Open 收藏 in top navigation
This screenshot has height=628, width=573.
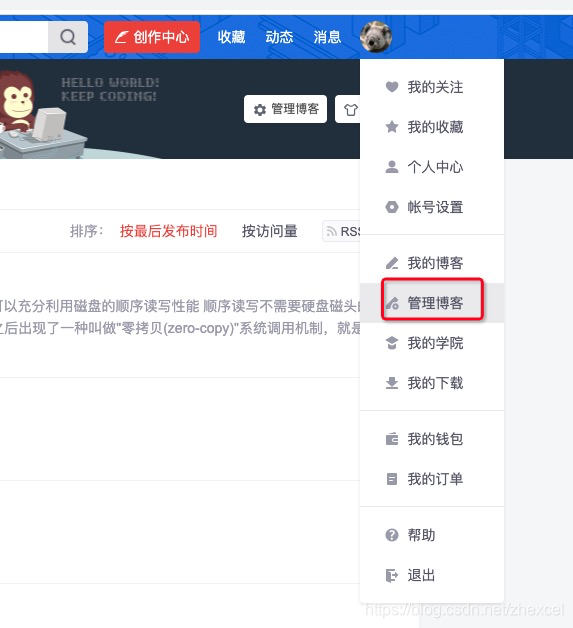[231, 37]
